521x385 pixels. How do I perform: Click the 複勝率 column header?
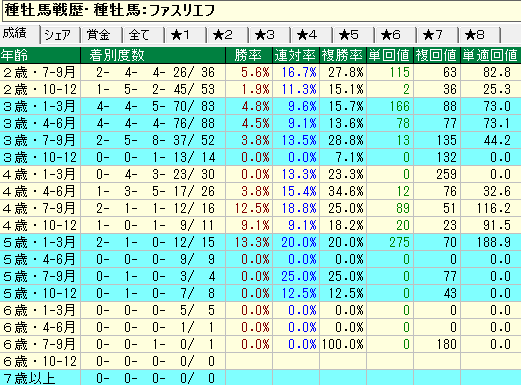343,55
